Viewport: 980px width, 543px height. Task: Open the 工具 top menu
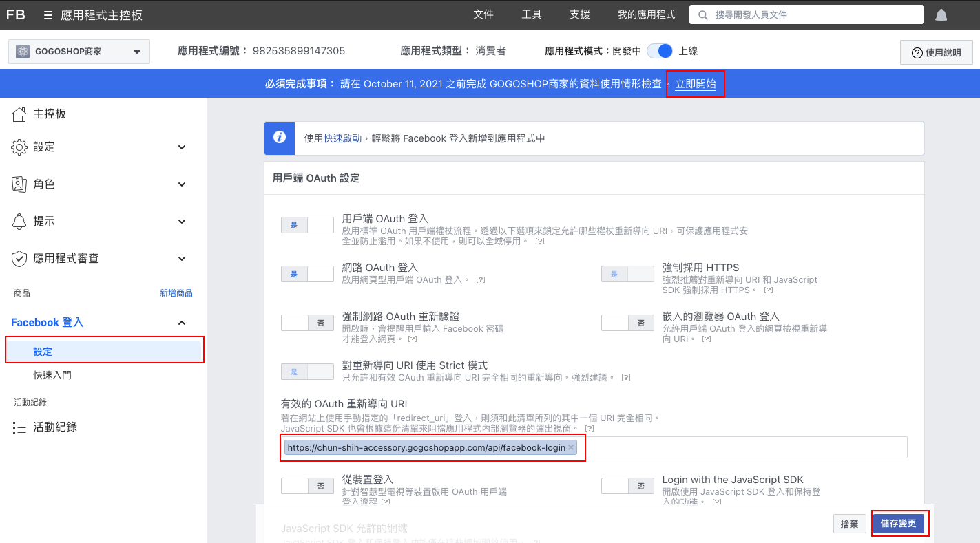[532, 14]
